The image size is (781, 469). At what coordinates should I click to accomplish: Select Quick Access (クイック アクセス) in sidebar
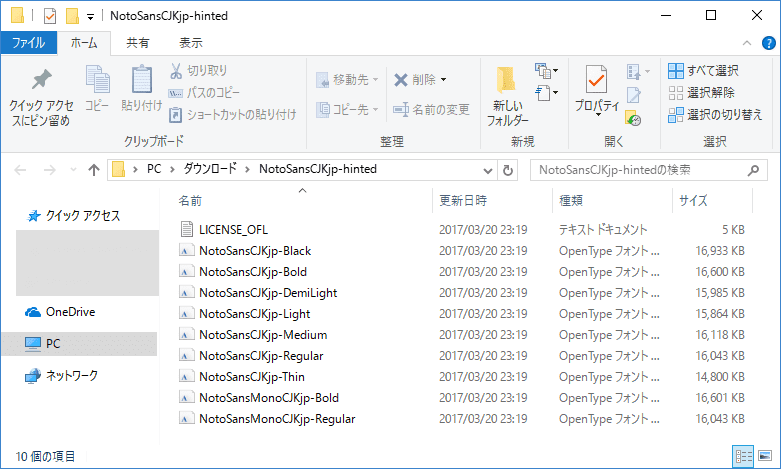[x=74, y=216]
